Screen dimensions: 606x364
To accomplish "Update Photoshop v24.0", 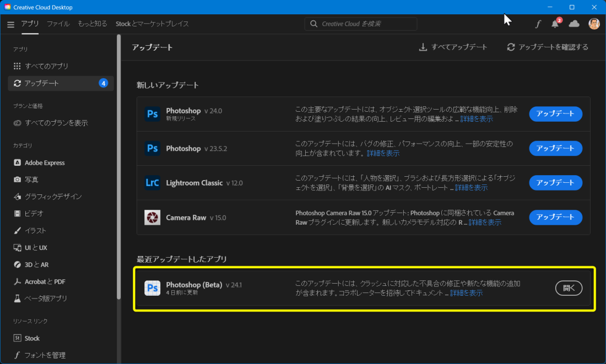I will (x=555, y=113).
